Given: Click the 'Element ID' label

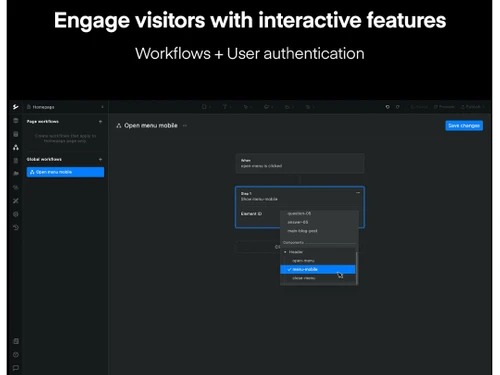Looking at the screenshot, I should (251, 214).
